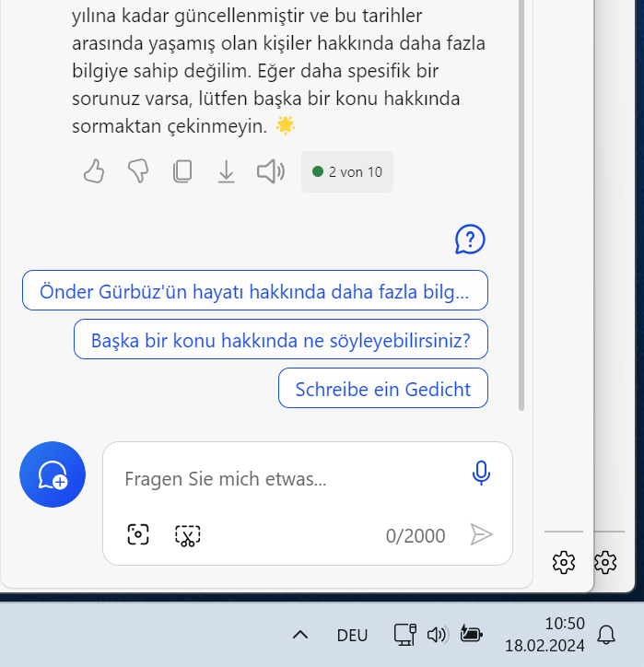Start a new chat topic
Screen dimensions: 644x667
click(x=53, y=474)
